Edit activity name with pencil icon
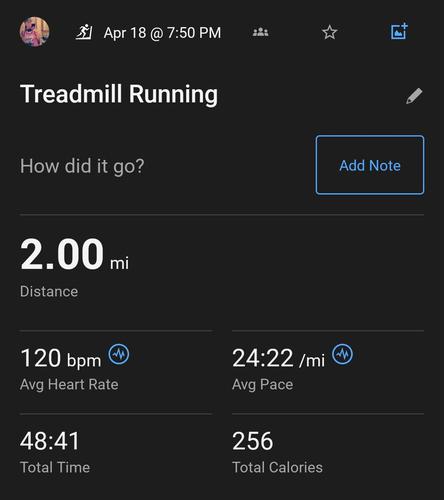 pos(414,96)
